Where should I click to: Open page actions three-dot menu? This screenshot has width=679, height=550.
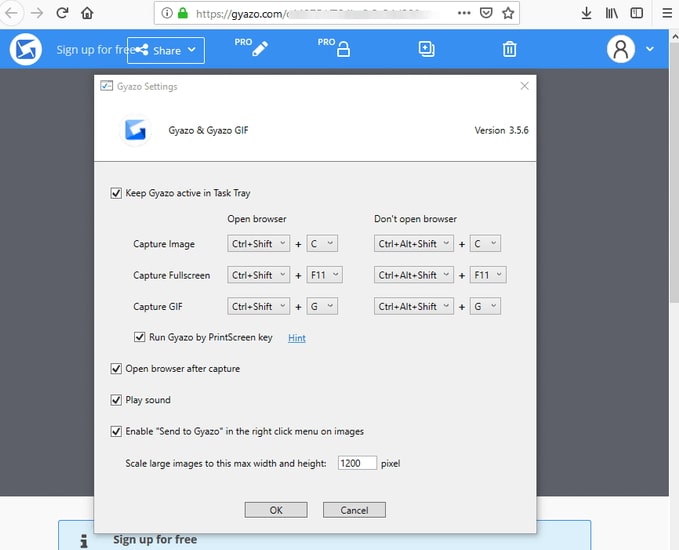[464, 13]
